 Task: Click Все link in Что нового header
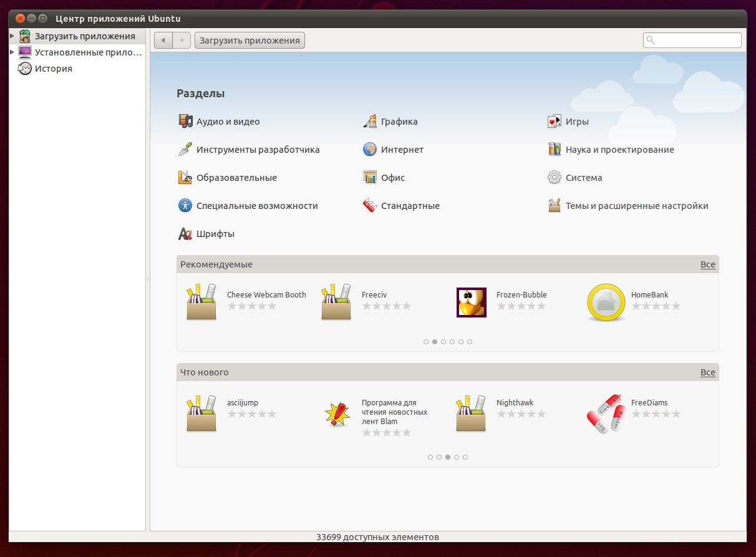pyautogui.click(x=708, y=372)
